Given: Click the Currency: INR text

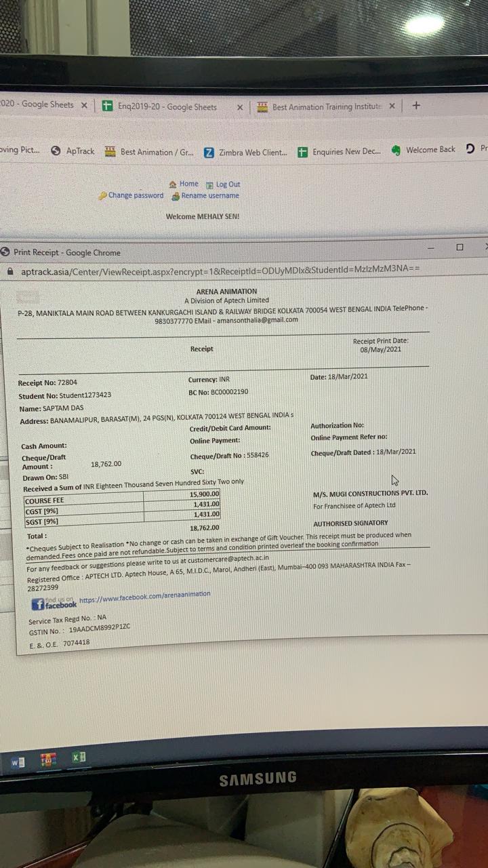Looking at the screenshot, I should pos(209,380).
